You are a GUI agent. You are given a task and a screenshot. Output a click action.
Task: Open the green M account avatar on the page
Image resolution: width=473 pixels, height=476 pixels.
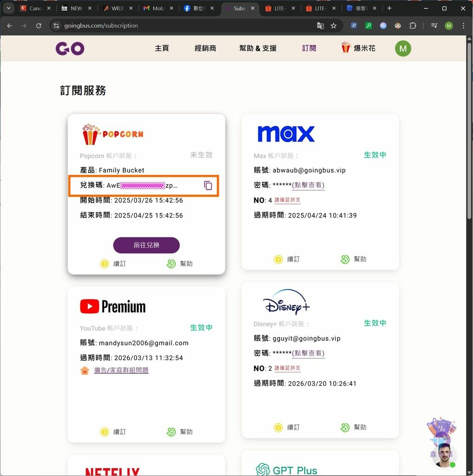pyautogui.click(x=403, y=48)
